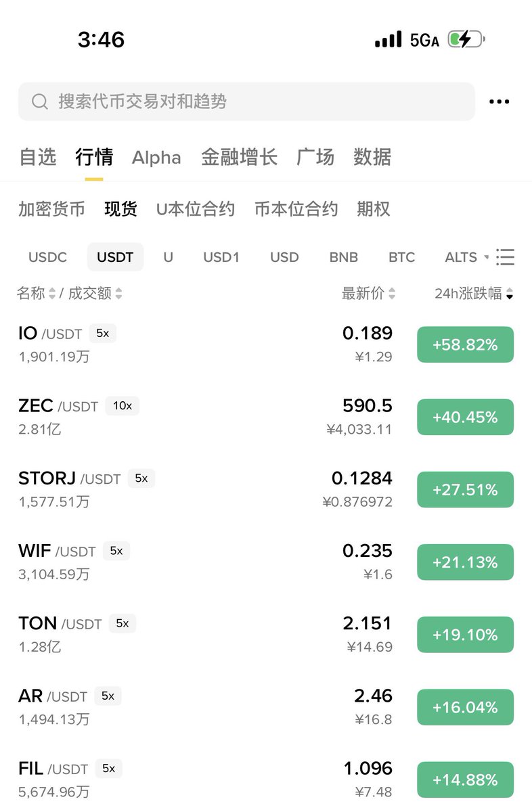The image size is (532, 812).
Task: Tap the ZEC +40.45% change button
Action: 465,417
